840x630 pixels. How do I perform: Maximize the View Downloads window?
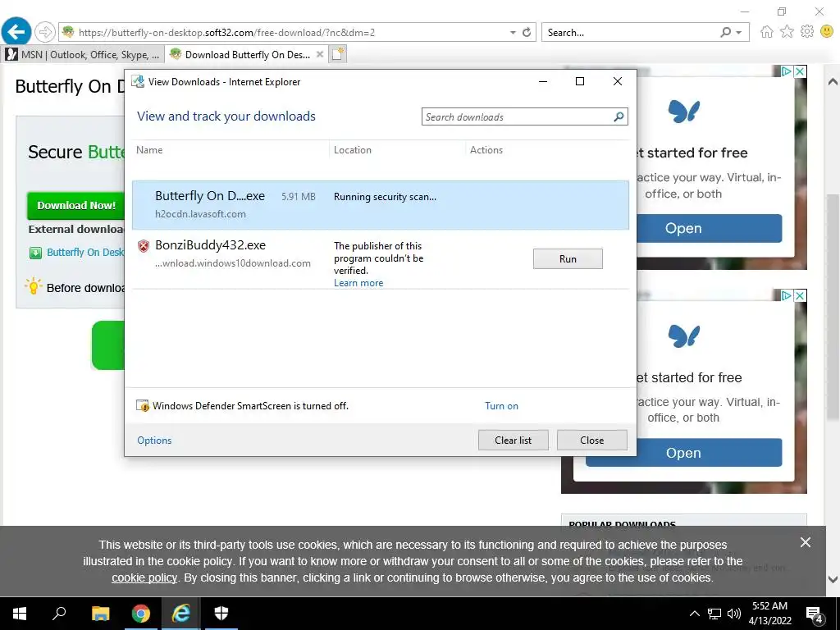(x=580, y=81)
